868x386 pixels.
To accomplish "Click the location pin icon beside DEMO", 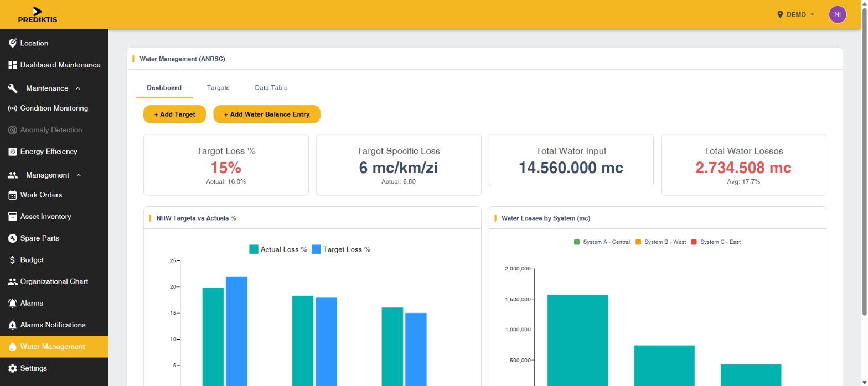I will [x=781, y=14].
